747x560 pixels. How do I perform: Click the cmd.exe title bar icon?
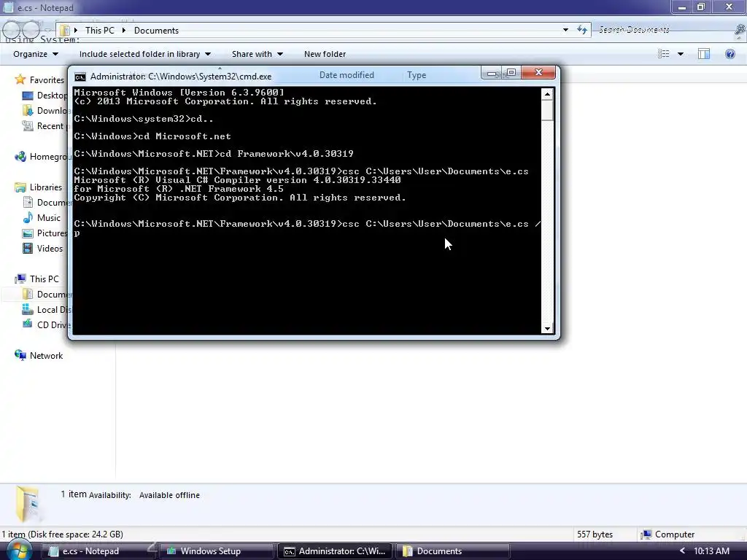[80, 77]
